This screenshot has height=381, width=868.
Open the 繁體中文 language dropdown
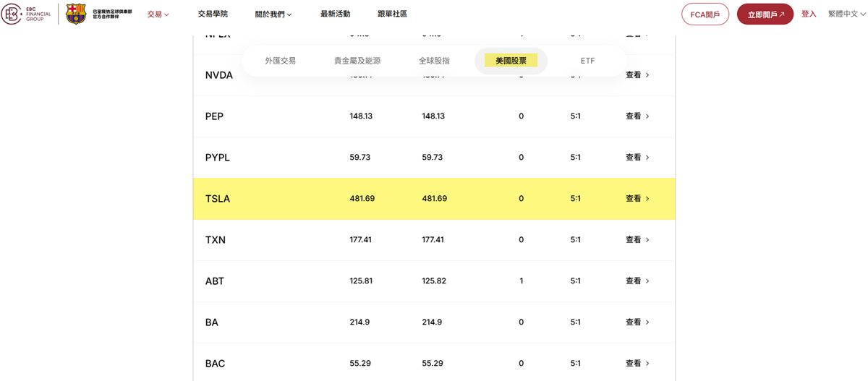click(x=846, y=14)
